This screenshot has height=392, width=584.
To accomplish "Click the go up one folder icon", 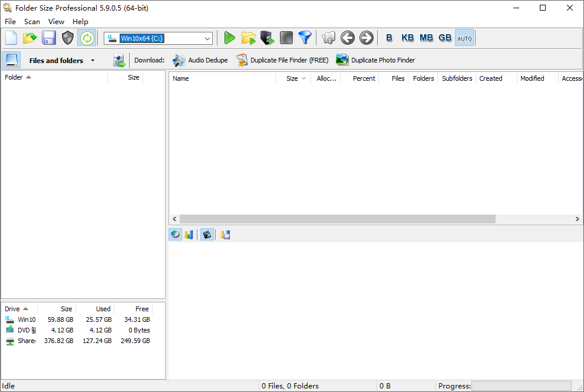I will coord(328,38).
